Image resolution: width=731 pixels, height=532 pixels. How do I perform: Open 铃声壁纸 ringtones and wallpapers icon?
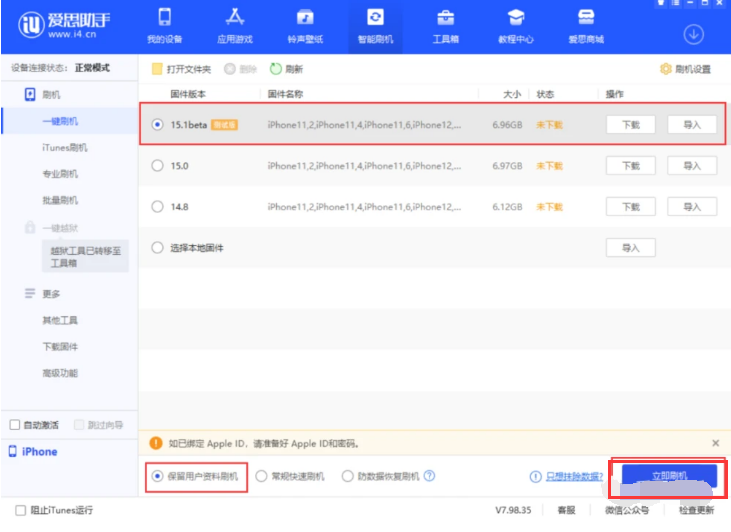(x=305, y=18)
